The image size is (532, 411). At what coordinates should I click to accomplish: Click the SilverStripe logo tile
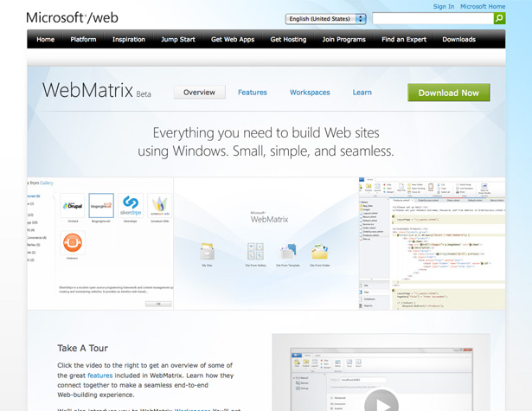coord(131,206)
